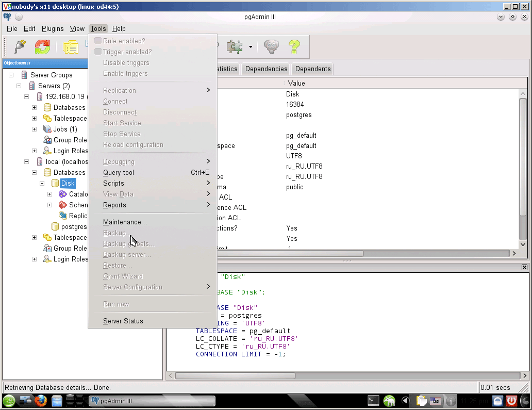Click Login Roles icon under local server
532x410 pixels.
[x=47, y=259]
